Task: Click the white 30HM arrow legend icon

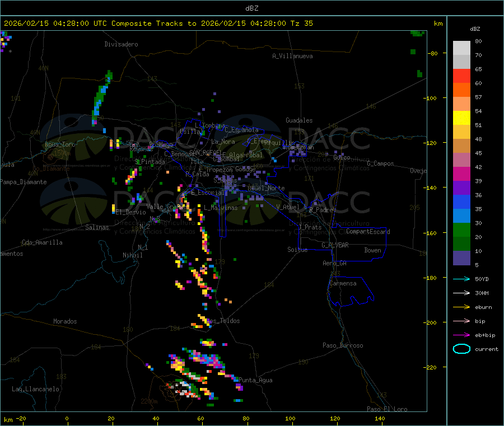Action: pos(461,293)
